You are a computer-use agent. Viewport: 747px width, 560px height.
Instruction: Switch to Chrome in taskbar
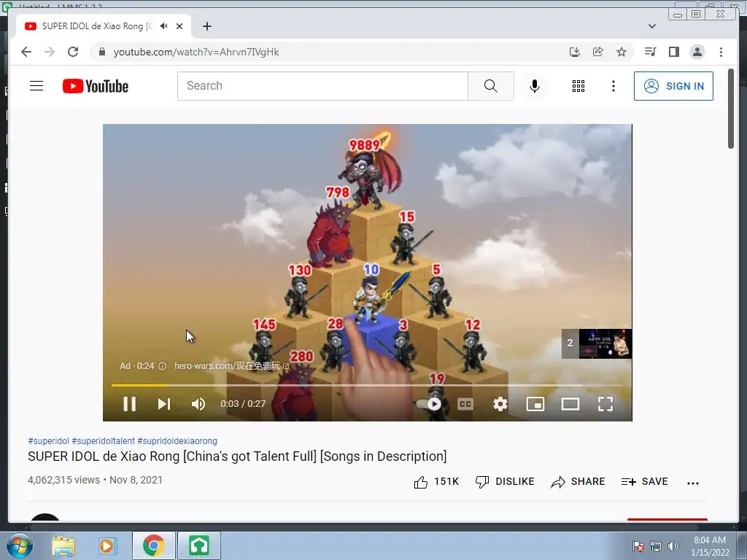pos(153,545)
